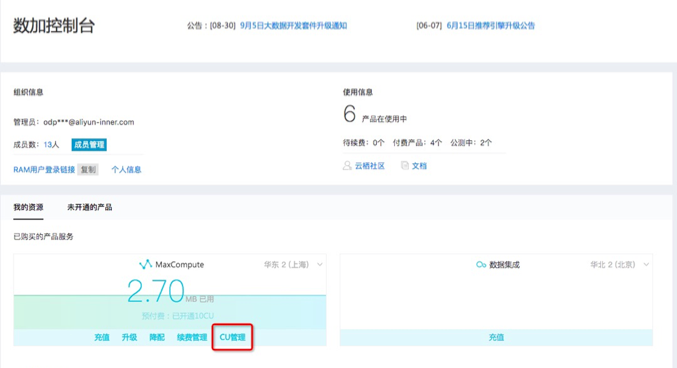Screen dimensions: 677x368
Task: Open the 6月15日 recommendation engine announcement
Action: 490,26
